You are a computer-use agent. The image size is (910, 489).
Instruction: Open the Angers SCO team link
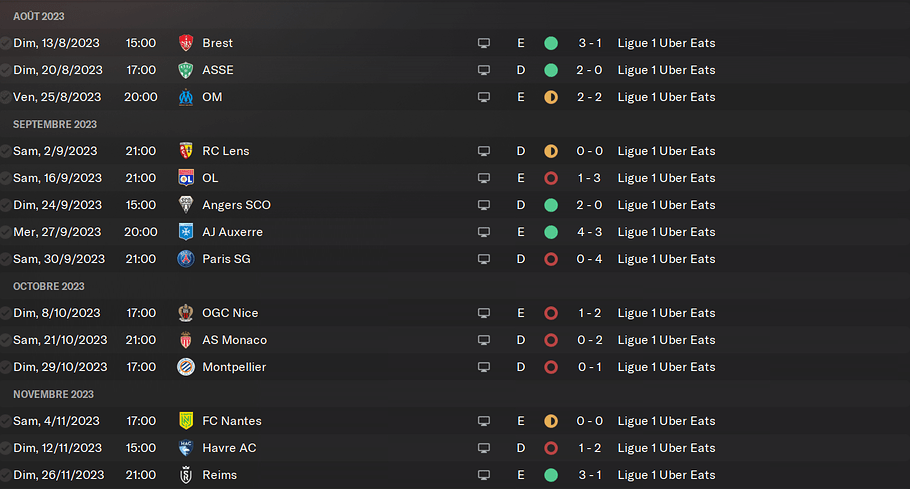tap(236, 205)
